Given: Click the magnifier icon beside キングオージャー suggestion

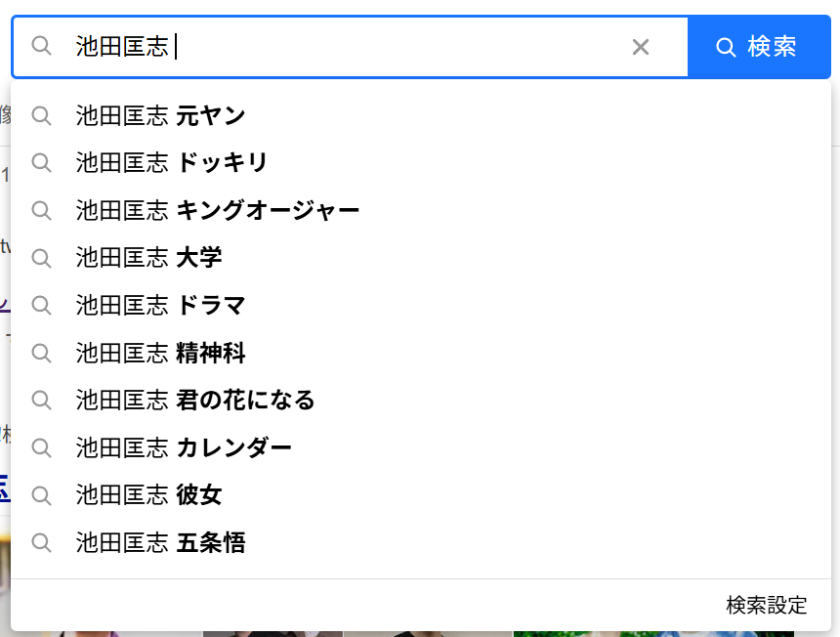Looking at the screenshot, I should tap(41, 211).
